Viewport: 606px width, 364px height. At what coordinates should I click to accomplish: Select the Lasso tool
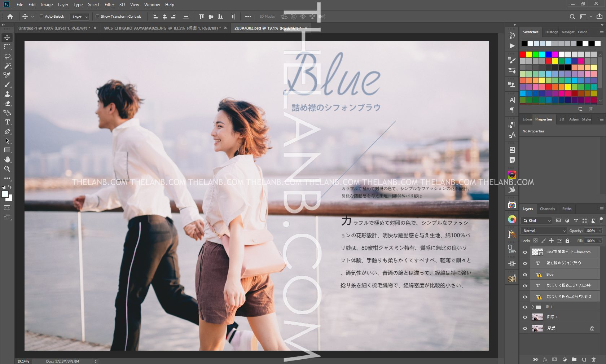point(7,57)
